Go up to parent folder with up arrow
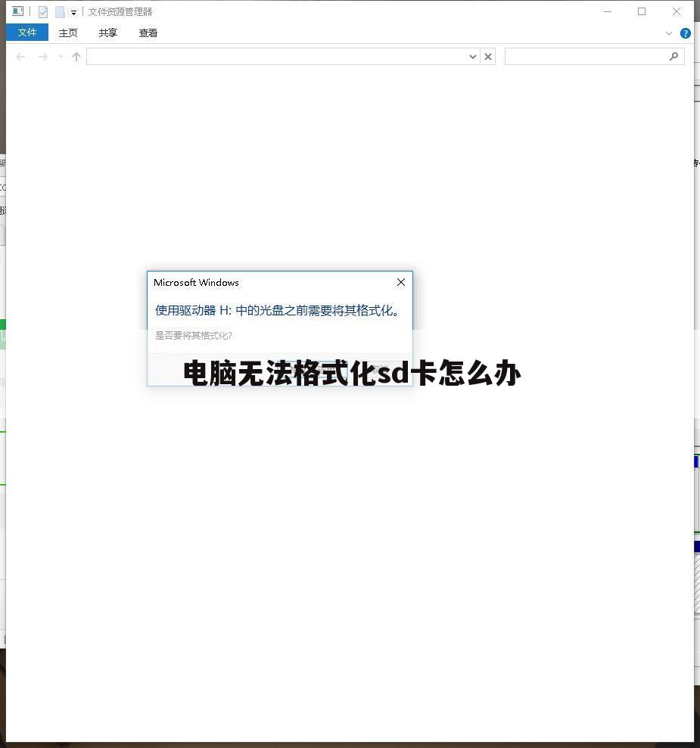700x748 pixels. point(76,56)
